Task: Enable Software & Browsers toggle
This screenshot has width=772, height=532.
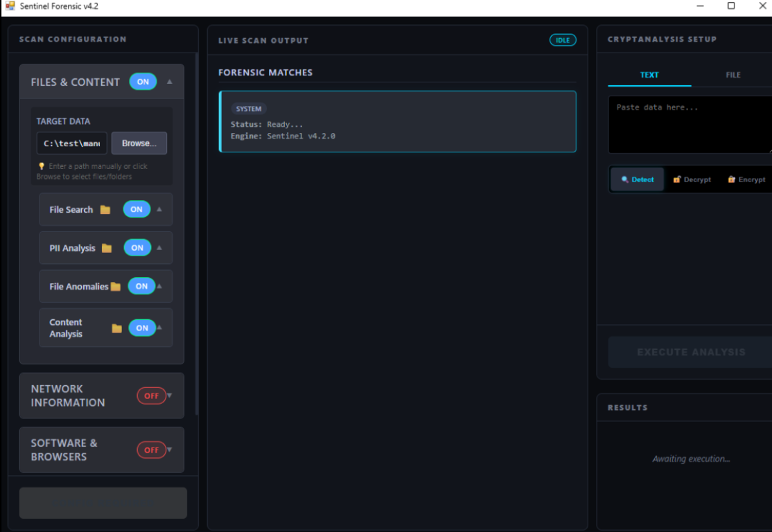Action: [x=151, y=450]
